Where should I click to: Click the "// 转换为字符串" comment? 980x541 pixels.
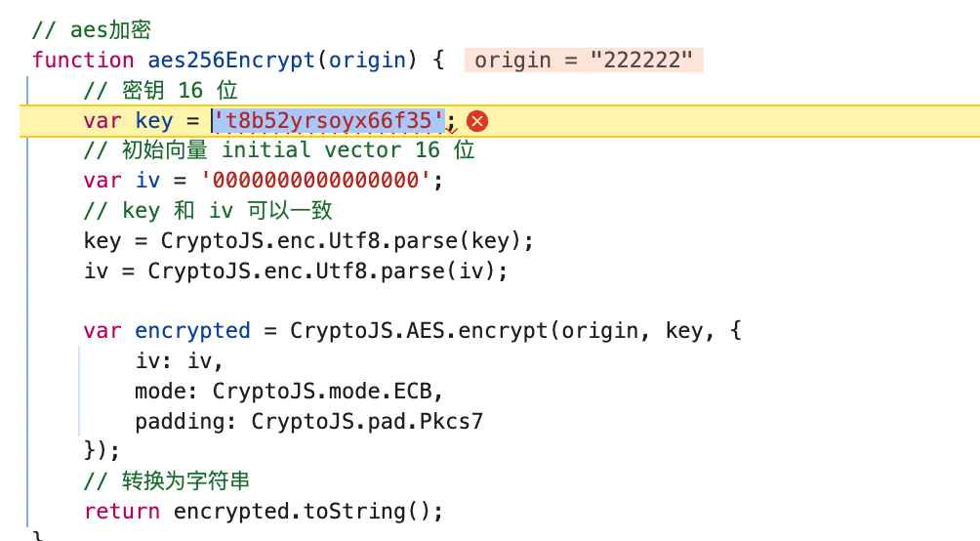[x=167, y=481]
